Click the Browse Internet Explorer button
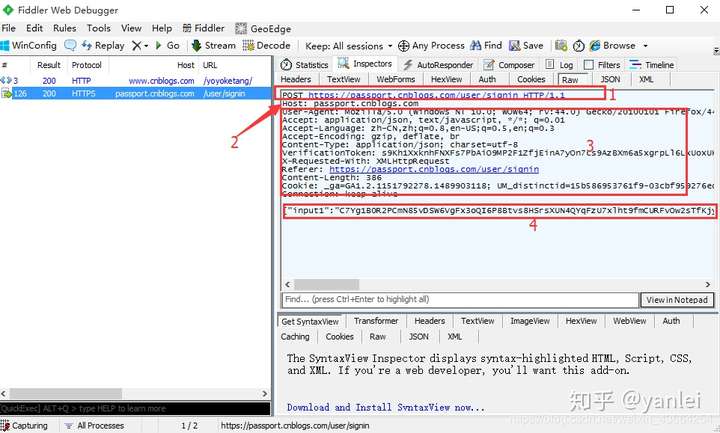Screen dimensions: 720x433 pos(613,45)
